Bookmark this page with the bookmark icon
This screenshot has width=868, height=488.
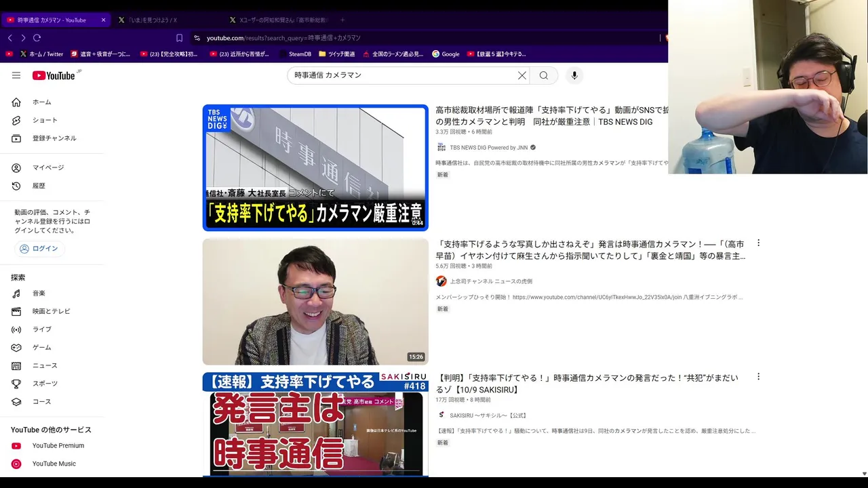[179, 38]
